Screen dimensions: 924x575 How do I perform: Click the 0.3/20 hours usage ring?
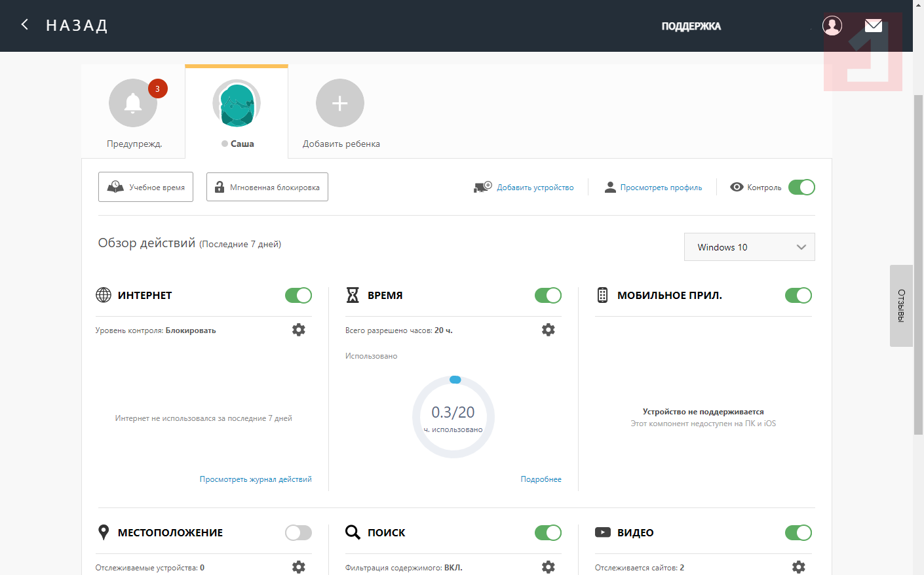tap(453, 417)
